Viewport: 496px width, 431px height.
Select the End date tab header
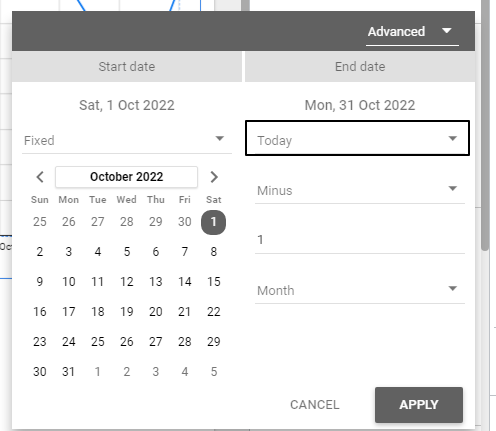pyautogui.click(x=360, y=66)
